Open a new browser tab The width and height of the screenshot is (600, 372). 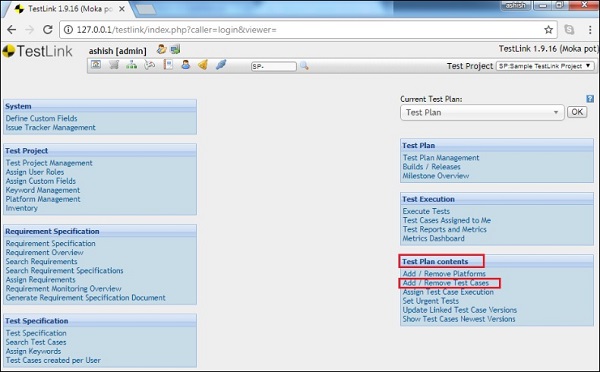(x=146, y=9)
